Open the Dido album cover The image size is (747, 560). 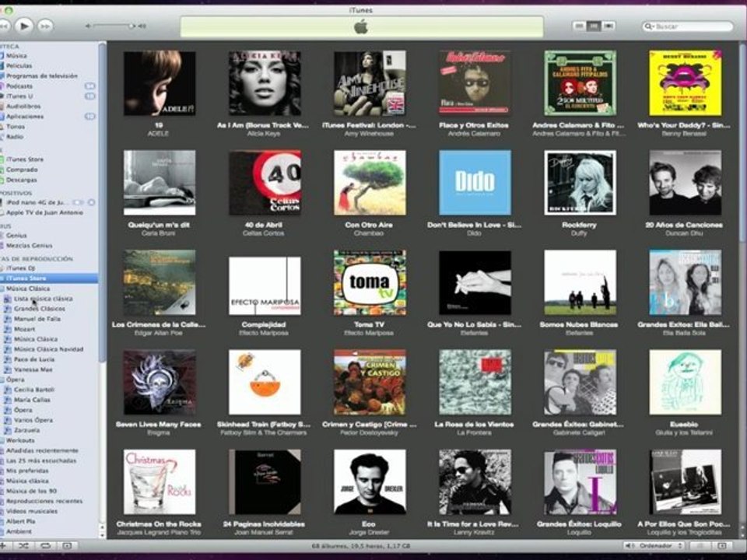click(x=475, y=183)
